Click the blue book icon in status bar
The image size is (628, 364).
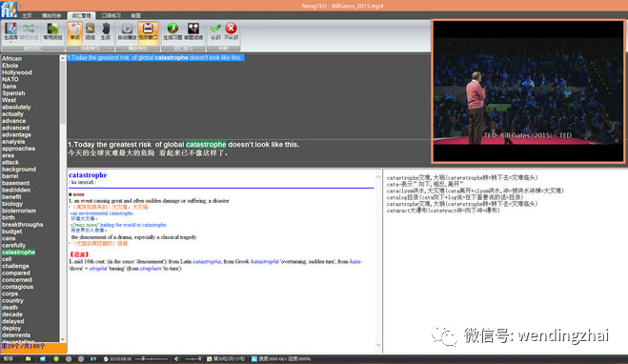coord(93,359)
